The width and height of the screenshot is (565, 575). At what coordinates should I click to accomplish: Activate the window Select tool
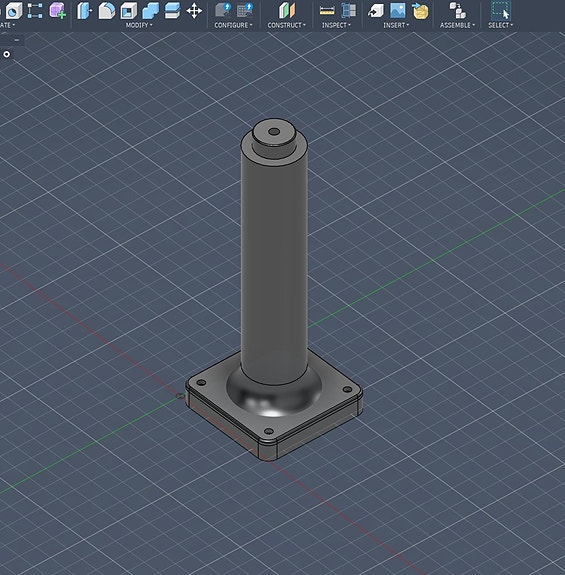tap(501, 11)
